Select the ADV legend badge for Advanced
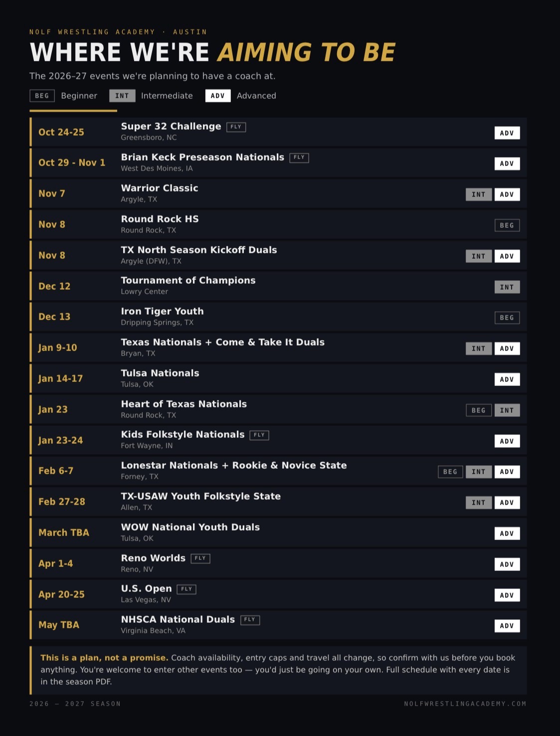Viewport: 560px width, 736px height. pyautogui.click(x=218, y=96)
